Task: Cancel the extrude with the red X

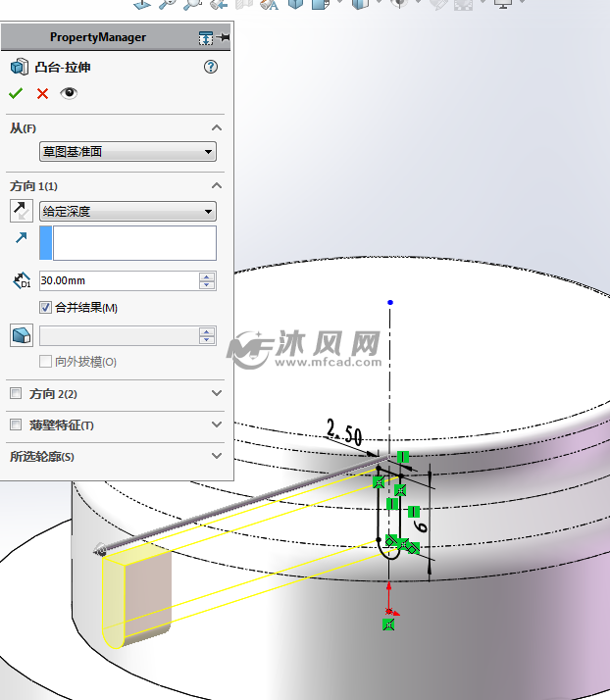Action: 42,93
